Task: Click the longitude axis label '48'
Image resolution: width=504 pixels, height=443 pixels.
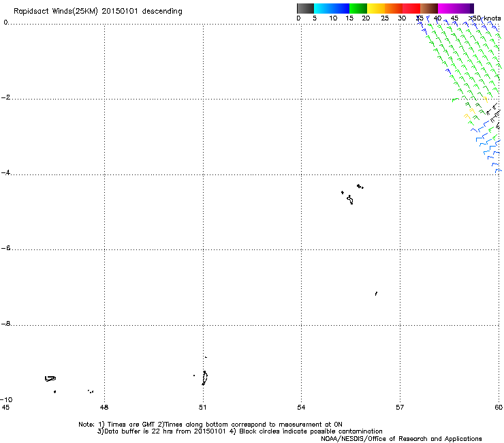Action: (x=104, y=408)
